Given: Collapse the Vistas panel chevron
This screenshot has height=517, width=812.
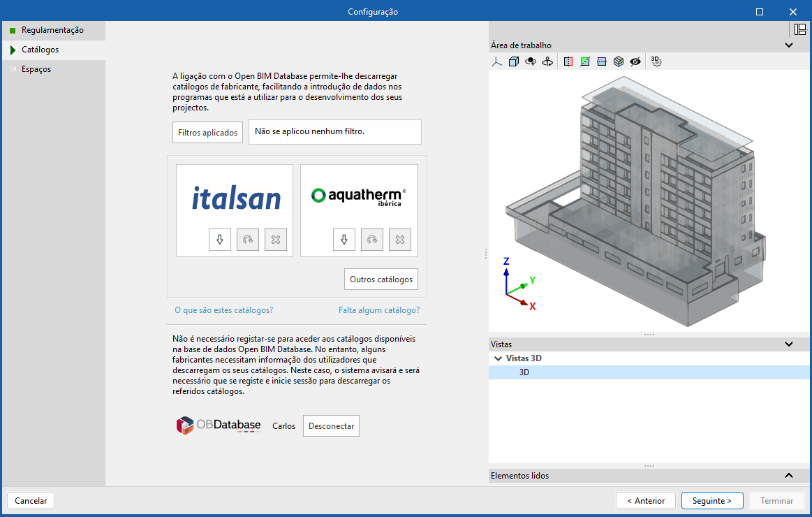Looking at the screenshot, I should click(789, 344).
